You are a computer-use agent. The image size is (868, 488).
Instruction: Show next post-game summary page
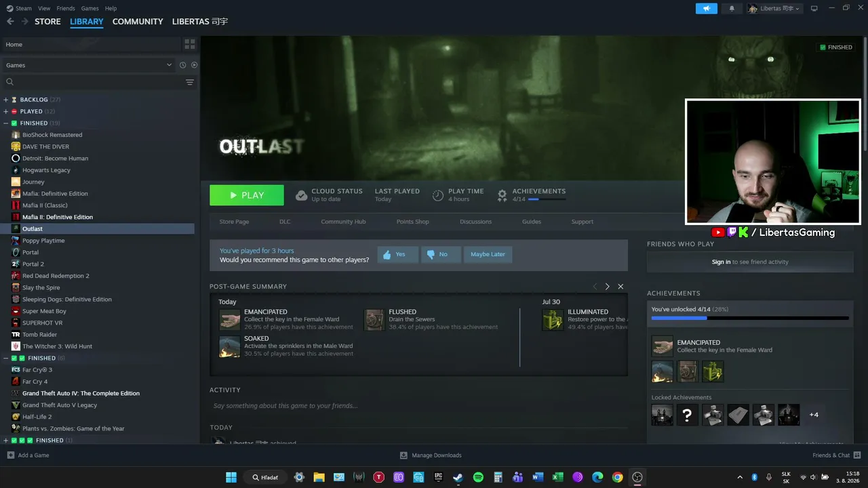tap(608, 287)
